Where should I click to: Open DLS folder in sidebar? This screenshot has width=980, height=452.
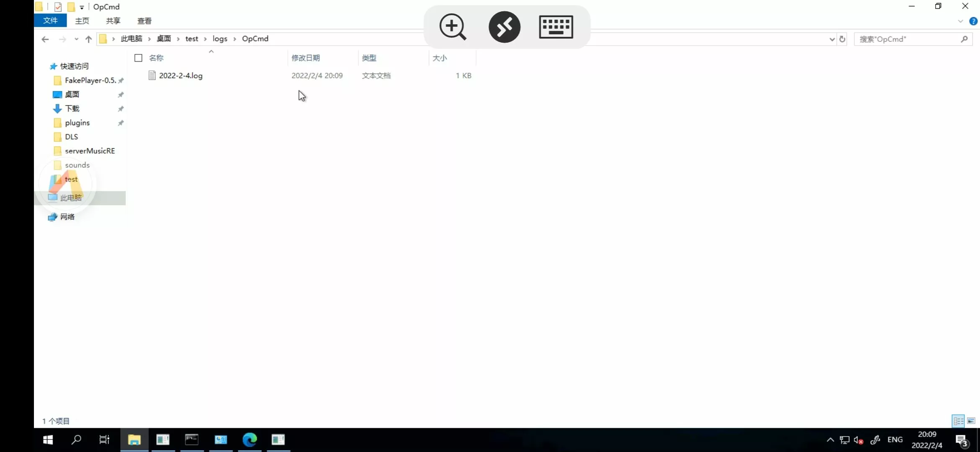tap(71, 137)
